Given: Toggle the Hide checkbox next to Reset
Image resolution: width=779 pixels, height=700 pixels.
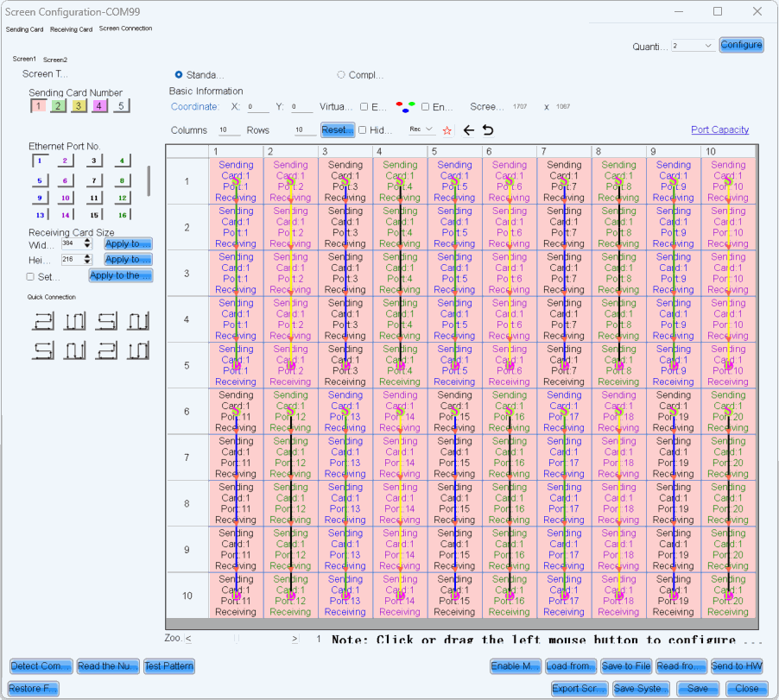Looking at the screenshot, I should pyautogui.click(x=363, y=130).
